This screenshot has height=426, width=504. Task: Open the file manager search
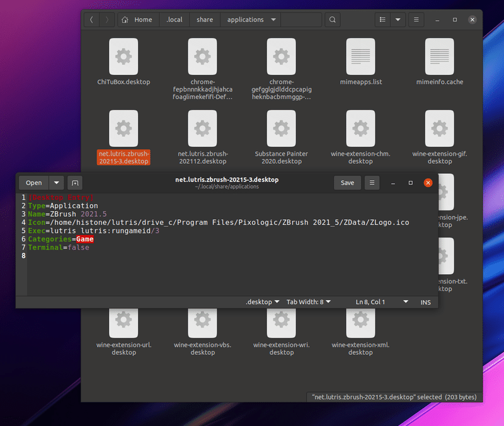[x=333, y=20]
